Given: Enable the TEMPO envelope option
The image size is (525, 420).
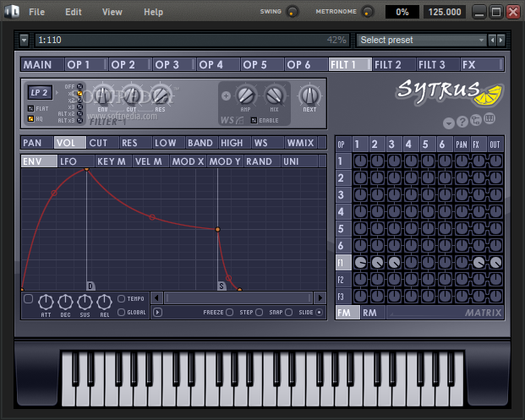Looking at the screenshot, I should point(121,298).
